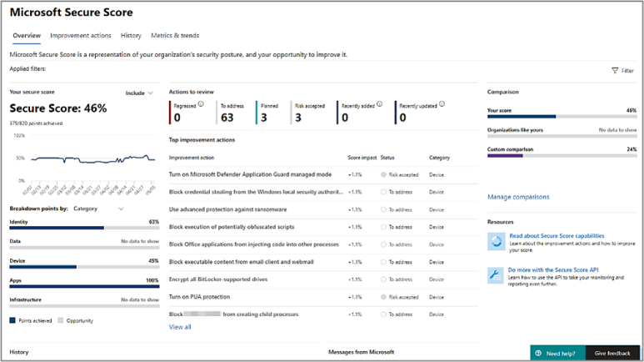This screenshot has width=644, height=362.
Task: Click View all under top improvement actions
Action: point(180,327)
